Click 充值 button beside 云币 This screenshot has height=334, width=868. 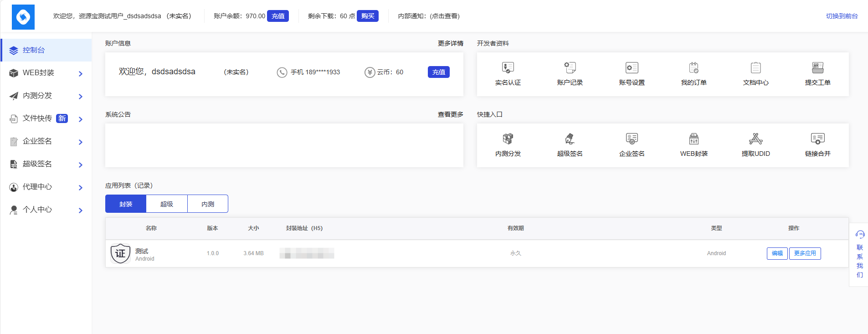[x=439, y=72]
